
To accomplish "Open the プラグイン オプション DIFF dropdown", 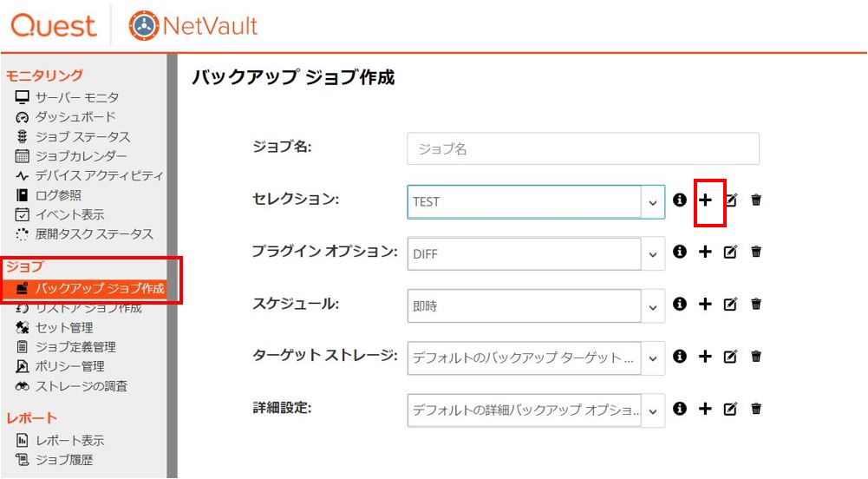I will pos(653,254).
